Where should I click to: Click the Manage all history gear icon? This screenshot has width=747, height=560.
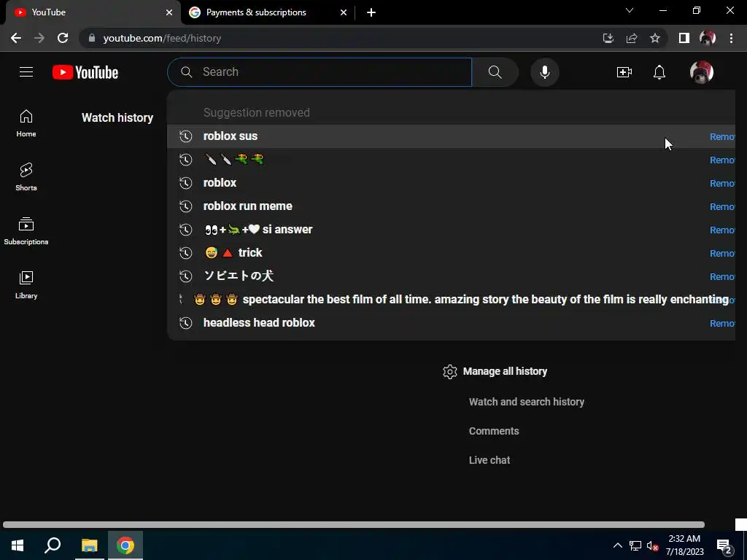pos(449,371)
